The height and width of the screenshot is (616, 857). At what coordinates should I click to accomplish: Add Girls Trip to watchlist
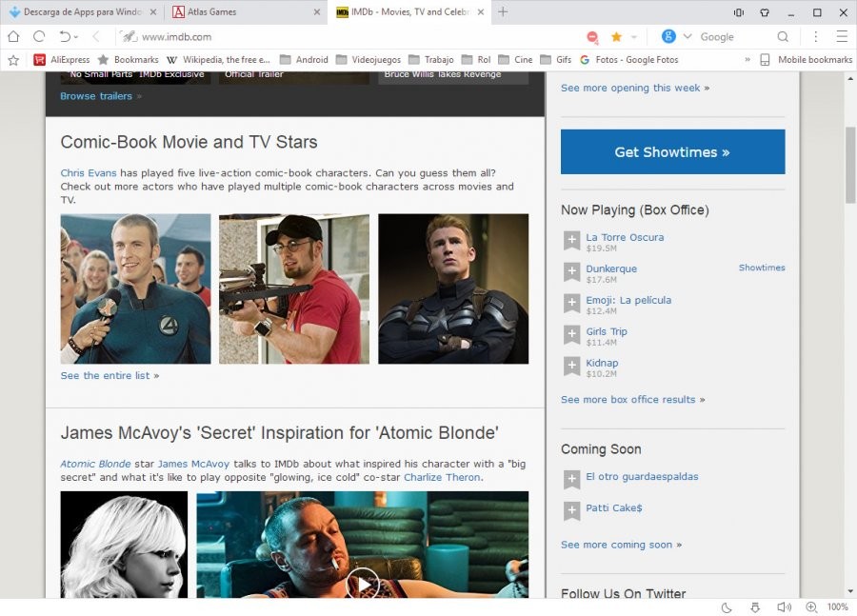571,335
